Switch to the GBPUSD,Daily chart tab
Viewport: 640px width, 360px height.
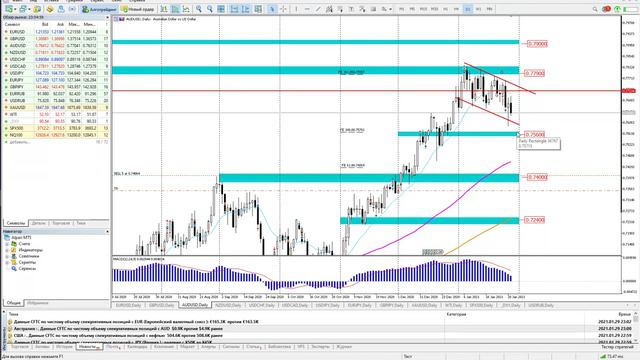click(162, 305)
